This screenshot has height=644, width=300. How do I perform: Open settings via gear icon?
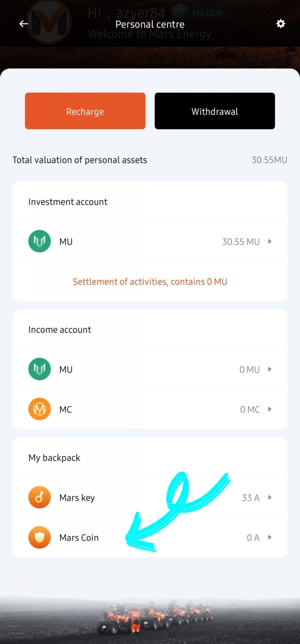[x=280, y=24]
